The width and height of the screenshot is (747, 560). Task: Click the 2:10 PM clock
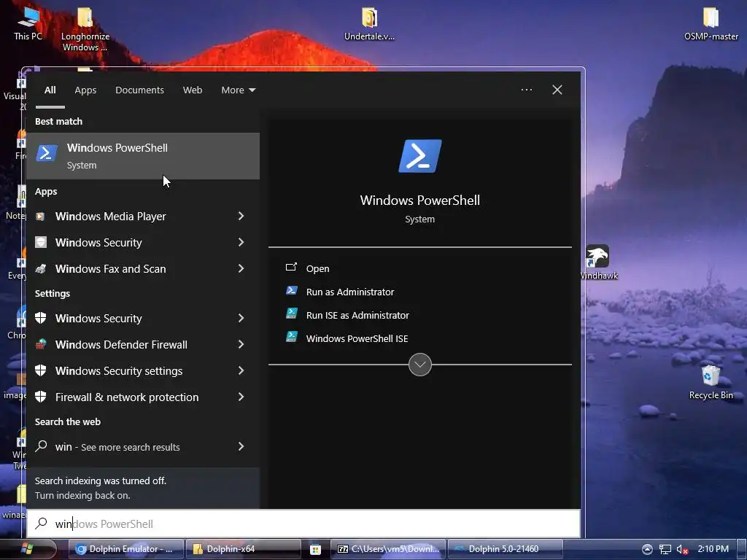(x=713, y=549)
